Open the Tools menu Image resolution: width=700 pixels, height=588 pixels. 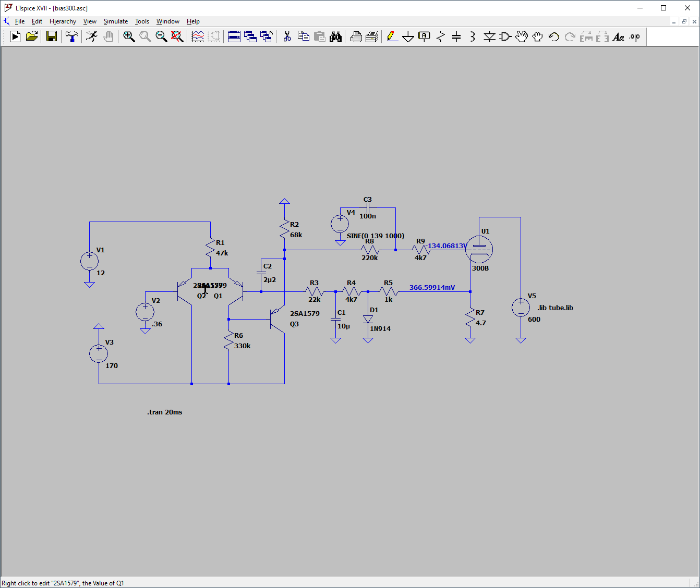coord(142,21)
